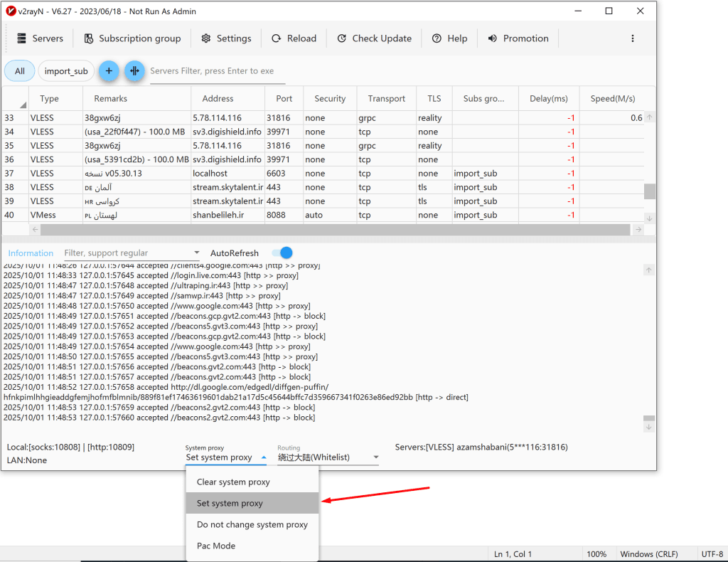This screenshot has height=562, width=728.
Task: Choose Do not change system proxy
Action: coord(252,524)
